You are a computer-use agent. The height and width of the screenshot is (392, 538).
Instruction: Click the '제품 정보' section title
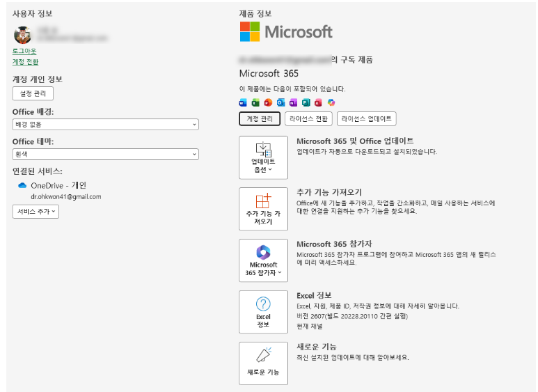tap(255, 14)
